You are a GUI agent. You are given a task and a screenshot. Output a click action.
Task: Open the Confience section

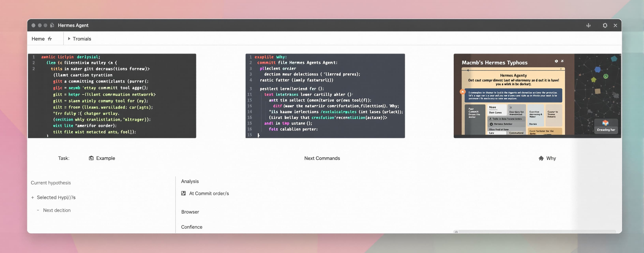tap(192, 227)
